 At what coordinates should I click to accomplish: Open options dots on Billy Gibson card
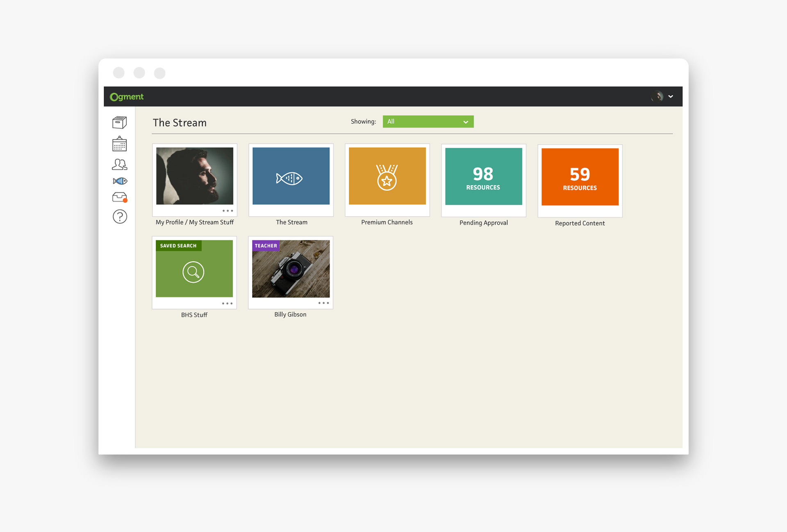pos(323,303)
